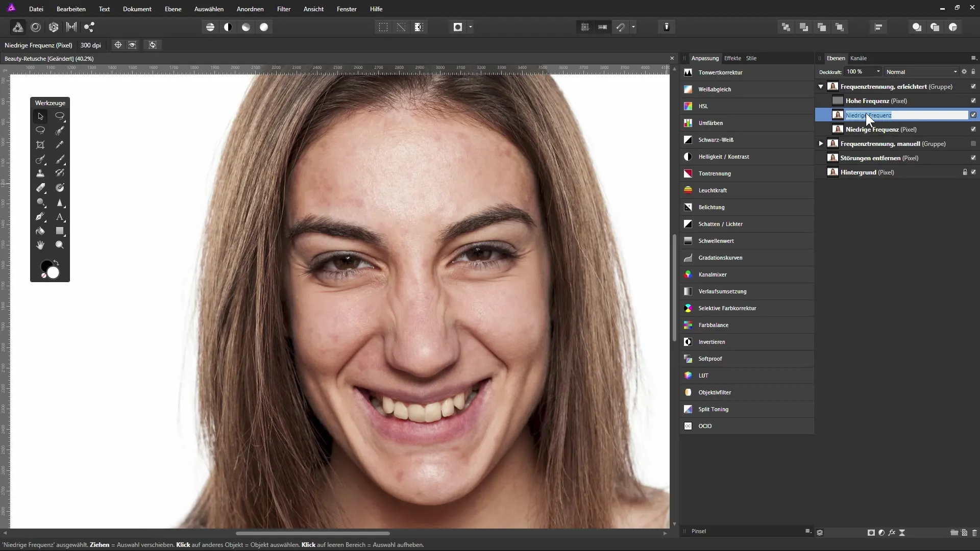
Task: Switch to the Kanäle tab
Action: (x=859, y=58)
